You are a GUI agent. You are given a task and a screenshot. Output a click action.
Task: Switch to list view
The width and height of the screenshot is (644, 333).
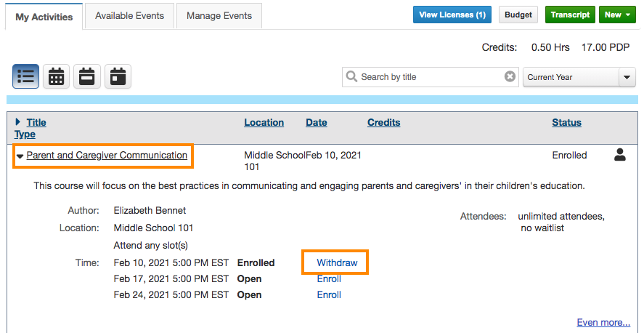tap(26, 76)
